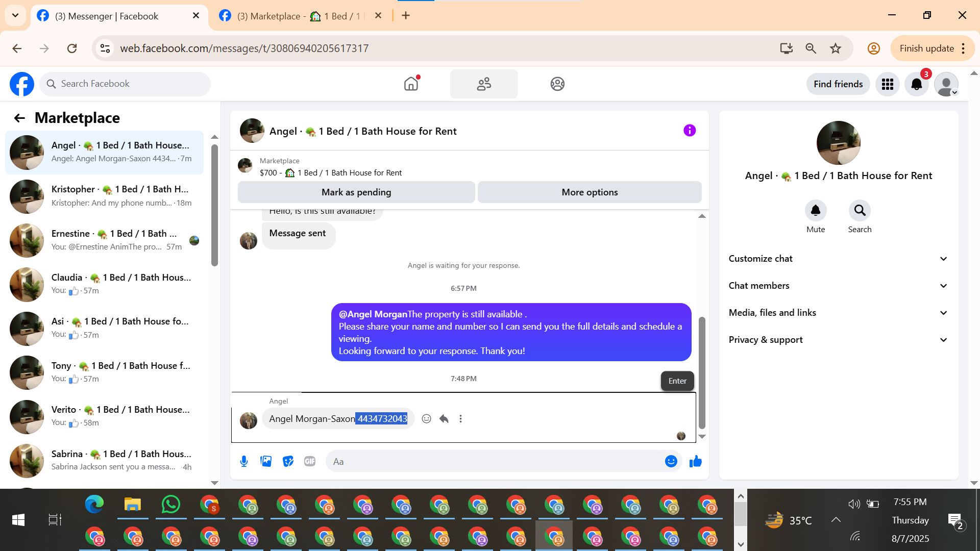
Task: Open the taskbar volume control
Action: pos(854,505)
